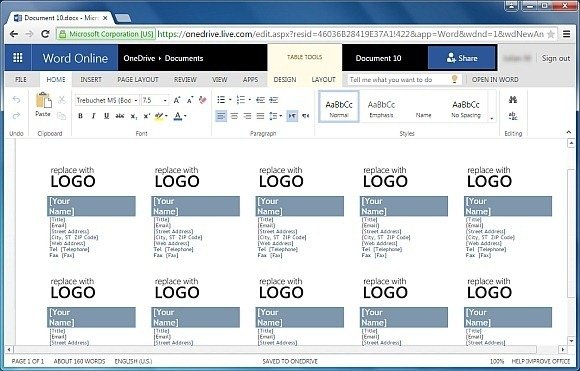Reload the browser page
Viewport: 580px width, 371px height.
point(45,34)
